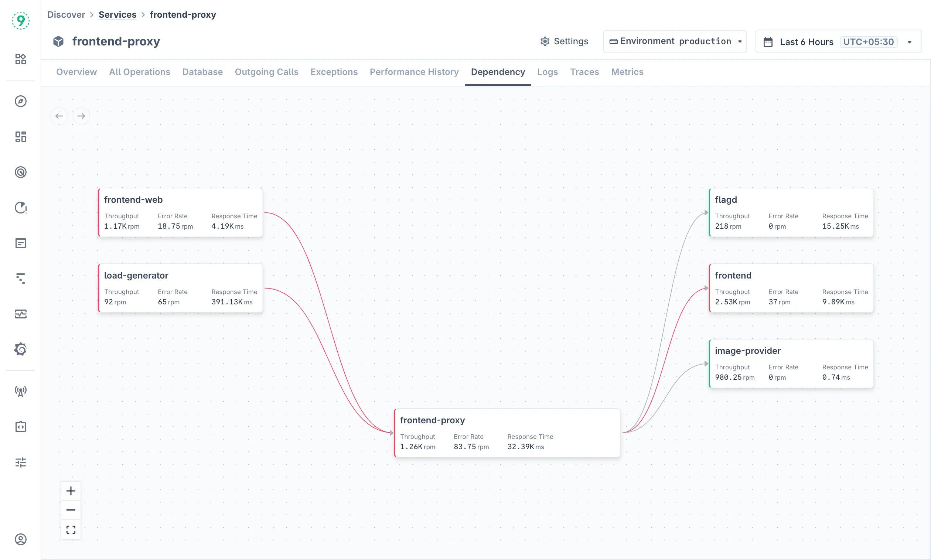Image resolution: width=931 pixels, height=560 pixels.
Task: Open Settings with the gear icon
Action: 564,41
